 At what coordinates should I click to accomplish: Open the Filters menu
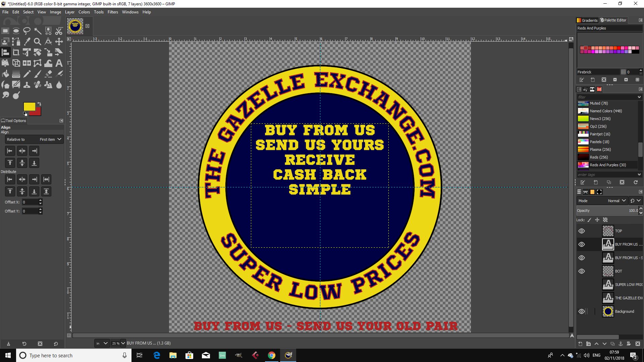113,12
